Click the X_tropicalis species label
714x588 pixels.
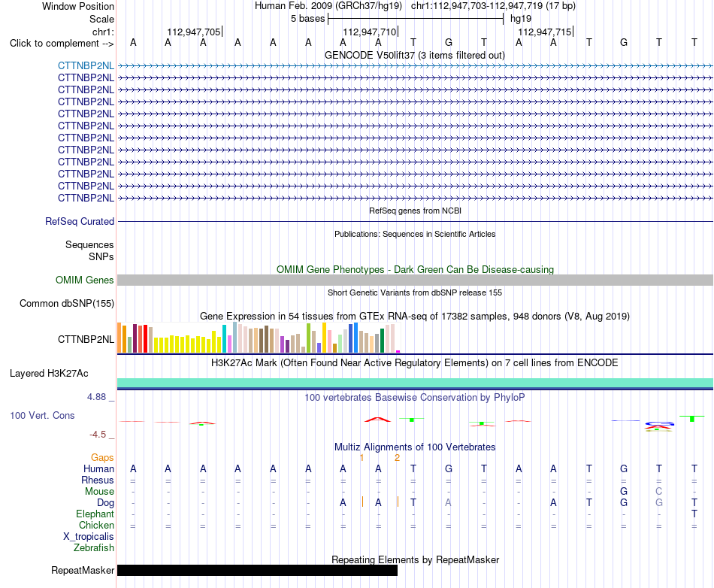pos(89,537)
